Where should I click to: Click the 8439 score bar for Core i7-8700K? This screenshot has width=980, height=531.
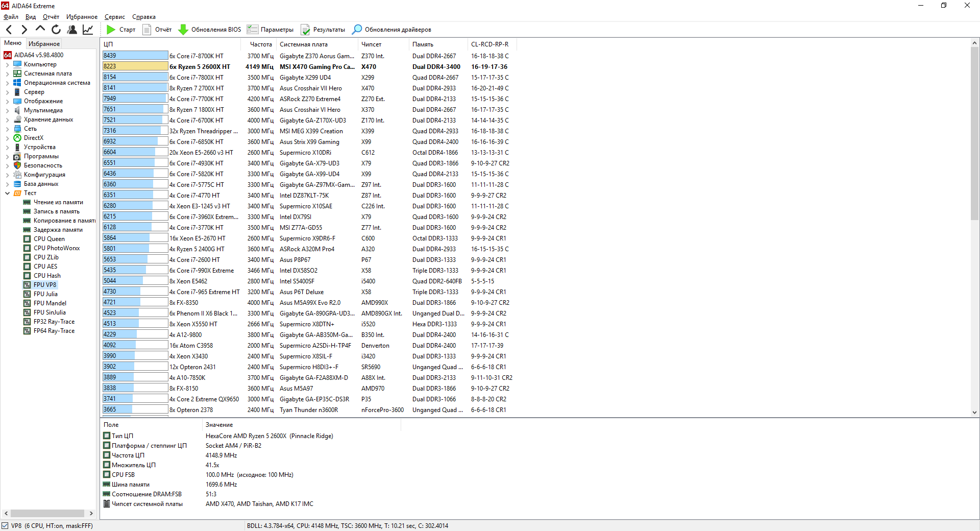click(x=135, y=56)
